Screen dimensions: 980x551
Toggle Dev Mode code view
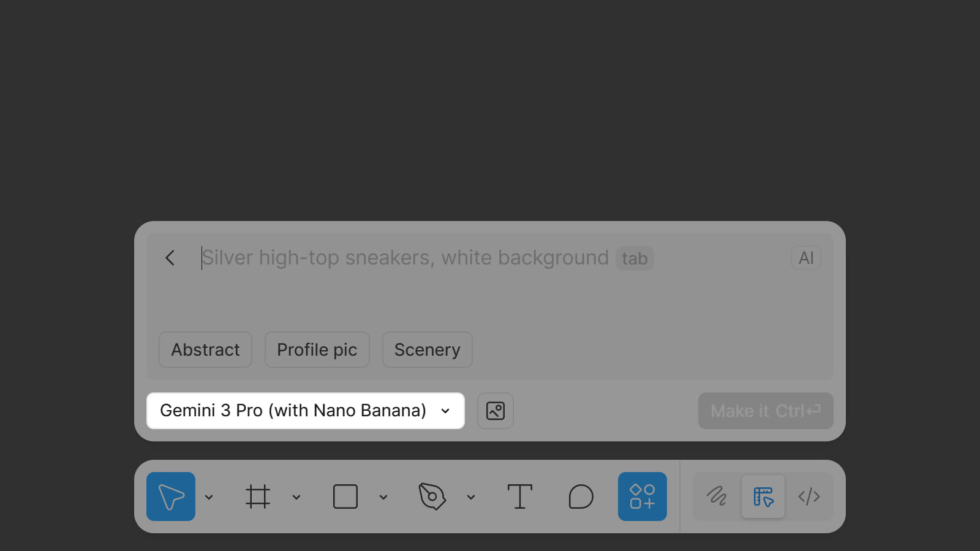[809, 497]
